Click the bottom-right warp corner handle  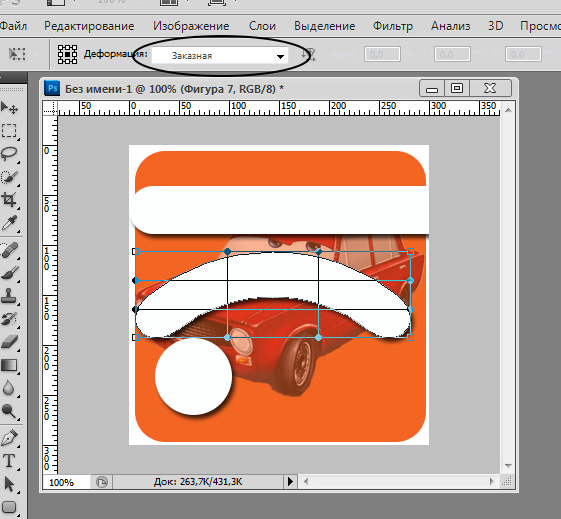tap(410, 337)
